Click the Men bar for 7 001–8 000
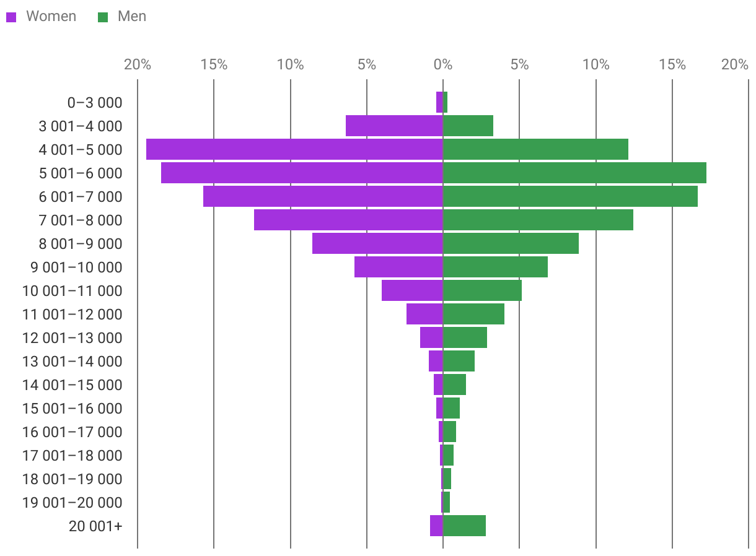Viewport: 756px width, 556px height. (538, 220)
